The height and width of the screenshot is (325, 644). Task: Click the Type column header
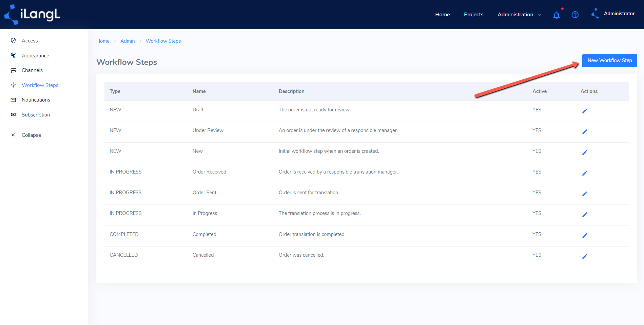point(115,91)
